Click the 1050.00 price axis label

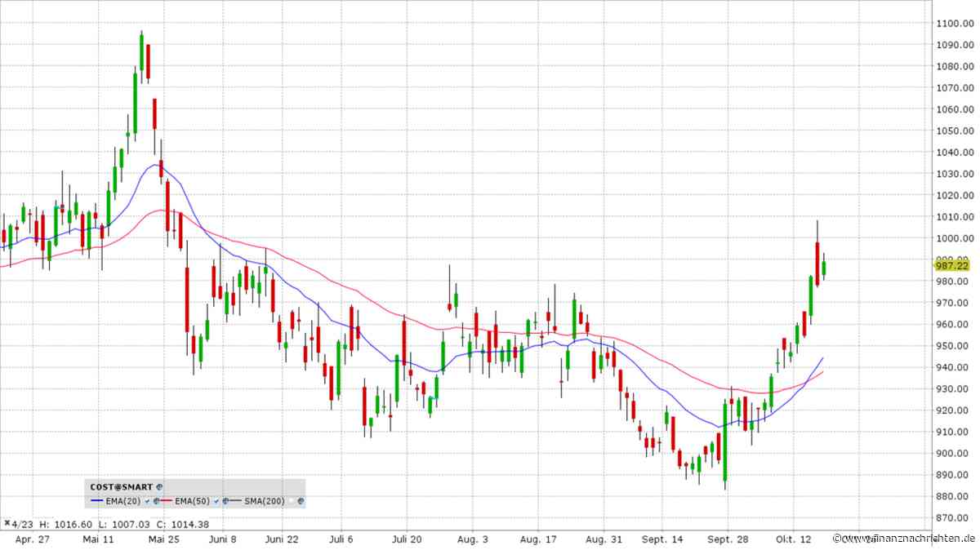[x=955, y=131]
